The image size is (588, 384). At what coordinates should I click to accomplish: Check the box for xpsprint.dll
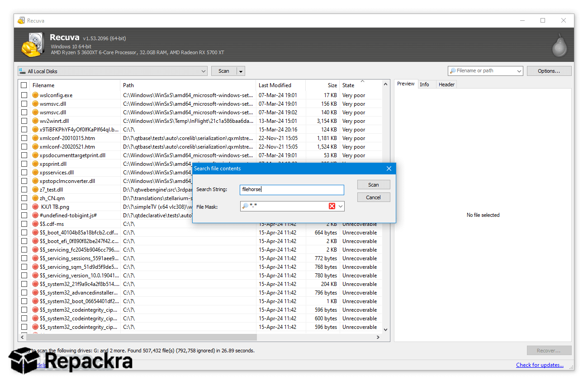[24, 164]
